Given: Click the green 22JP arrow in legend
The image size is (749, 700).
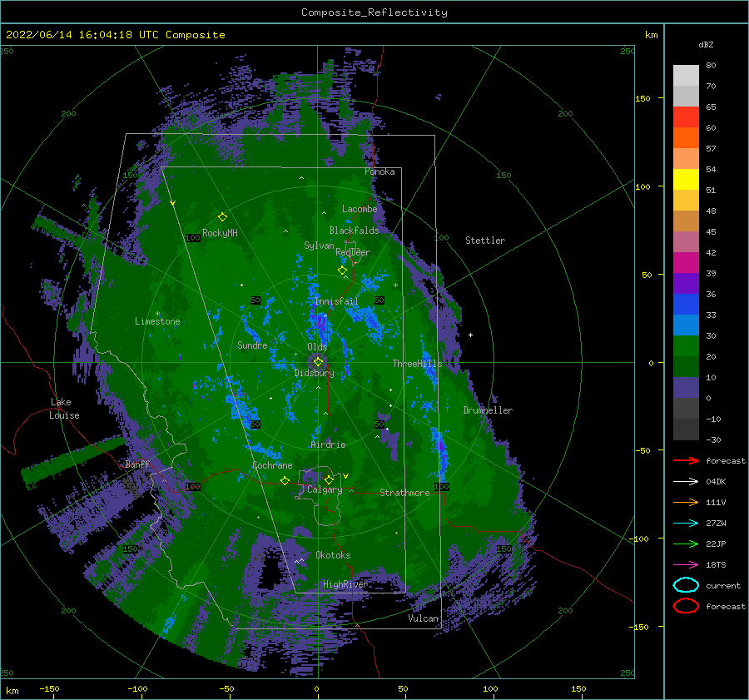Looking at the screenshot, I should pos(686,544).
